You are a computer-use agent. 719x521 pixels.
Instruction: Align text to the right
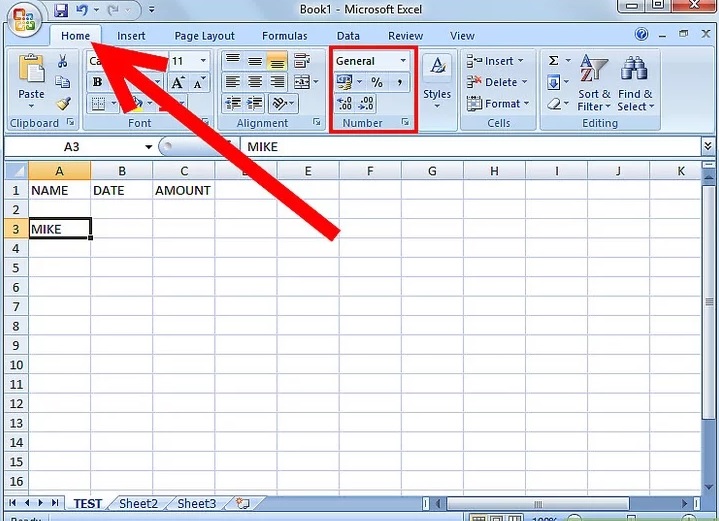coord(277,82)
